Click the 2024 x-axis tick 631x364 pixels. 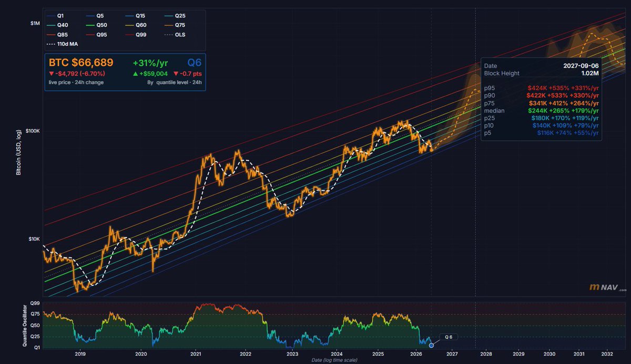[x=337, y=355]
